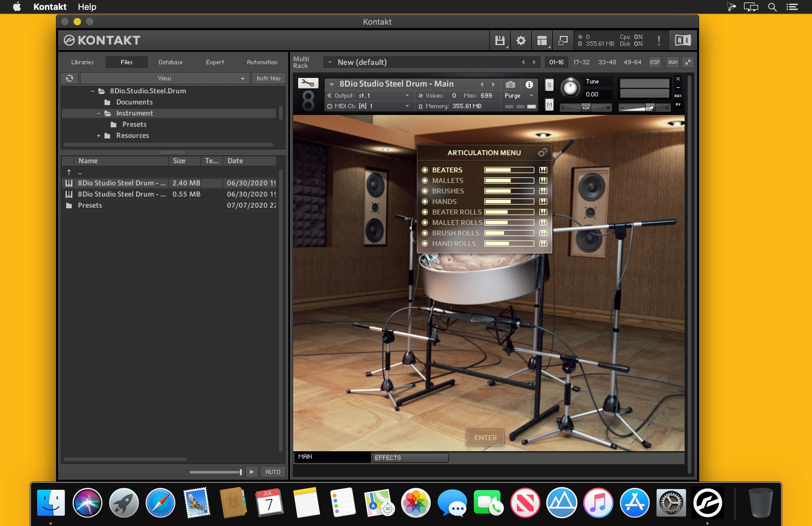Click the exclamation panic icon
The width and height of the screenshot is (812, 526).
pyautogui.click(x=659, y=40)
